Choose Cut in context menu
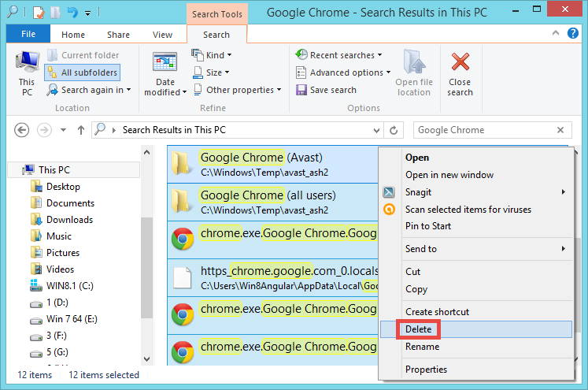588x390 pixels. [x=413, y=272]
